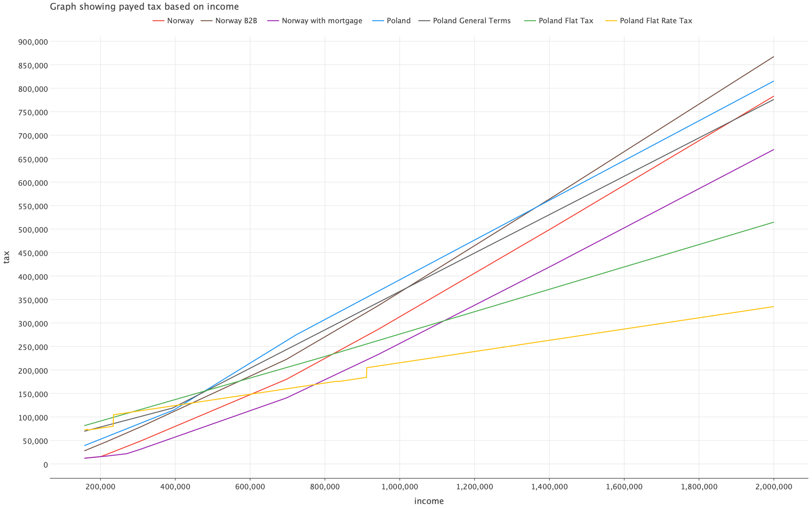Click the 900,000 y-axis tick label

pos(33,42)
